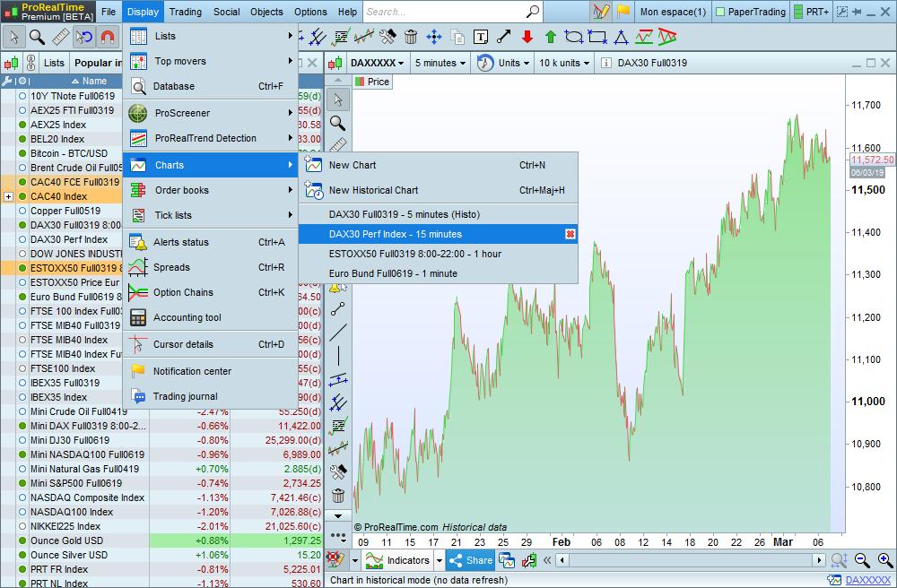The width and height of the screenshot is (897, 588).
Task: Open the Units dropdown
Action: pyautogui.click(x=514, y=63)
